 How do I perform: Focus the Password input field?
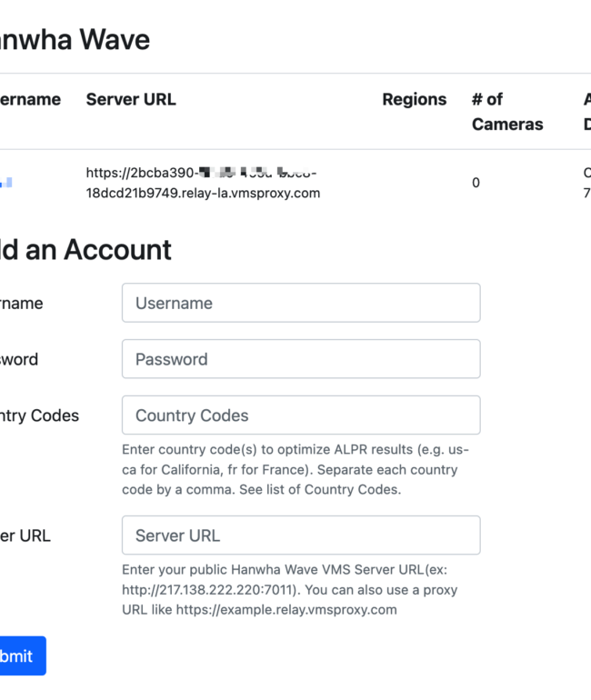pyautogui.click(x=301, y=359)
